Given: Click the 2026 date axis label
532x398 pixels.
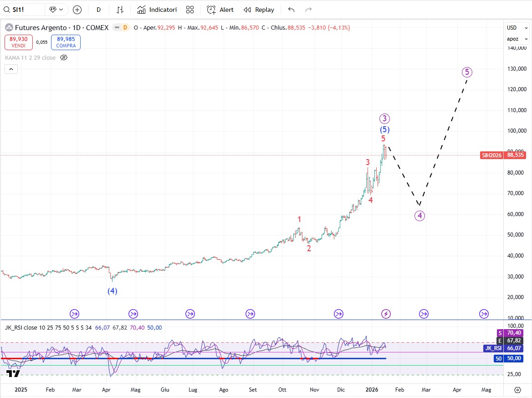Looking at the screenshot, I should pos(372,390).
